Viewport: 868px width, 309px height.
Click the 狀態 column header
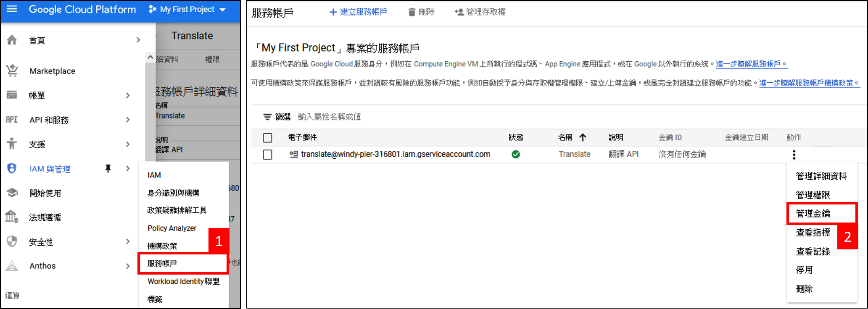pyautogui.click(x=516, y=137)
